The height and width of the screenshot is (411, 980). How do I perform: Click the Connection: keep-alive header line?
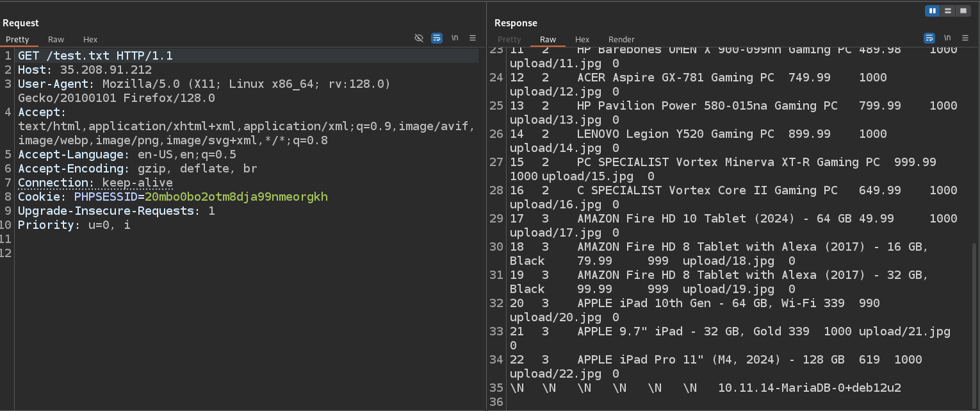95,183
